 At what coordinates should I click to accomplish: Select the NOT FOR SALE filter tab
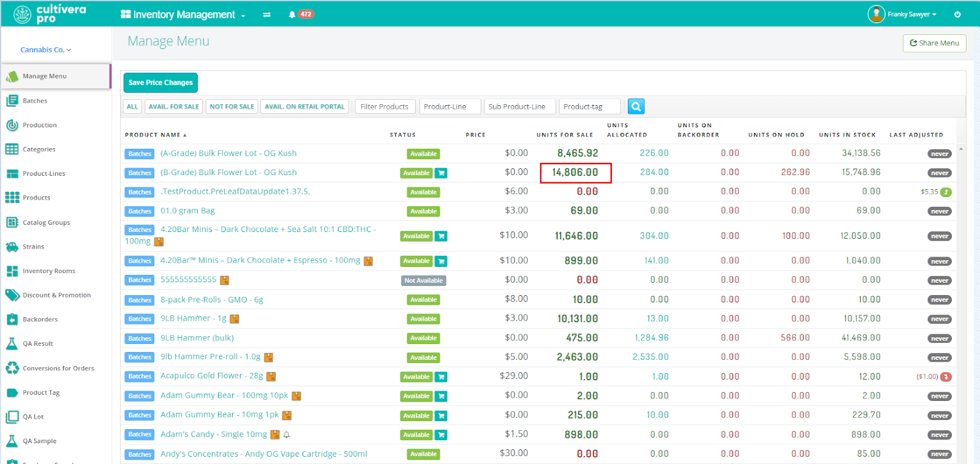(x=232, y=107)
